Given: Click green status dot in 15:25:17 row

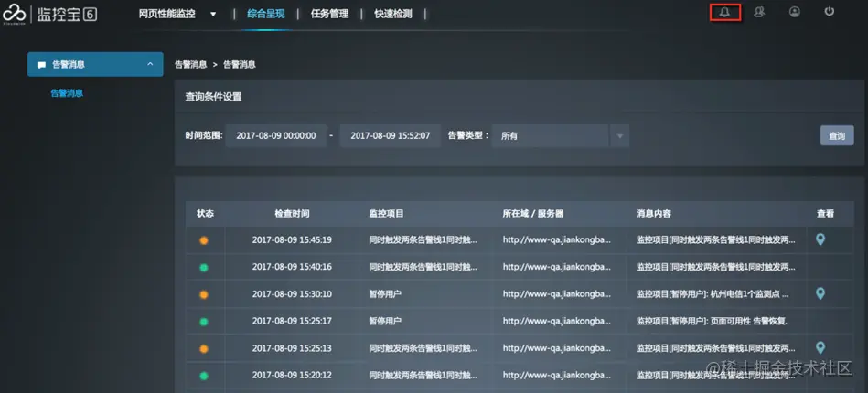Looking at the screenshot, I should pyautogui.click(x=204, y=321).
